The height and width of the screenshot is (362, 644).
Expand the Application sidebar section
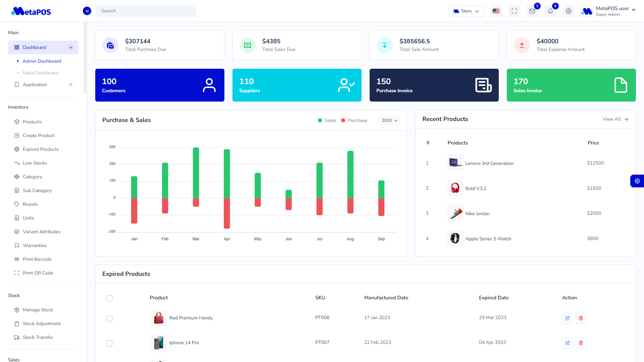(35, 84)
